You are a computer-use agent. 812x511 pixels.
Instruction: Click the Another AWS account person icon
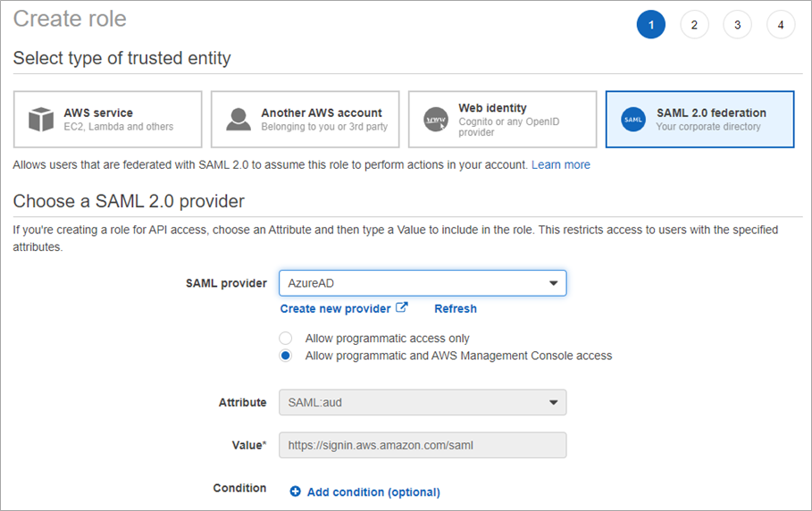(x=239, y=119)
